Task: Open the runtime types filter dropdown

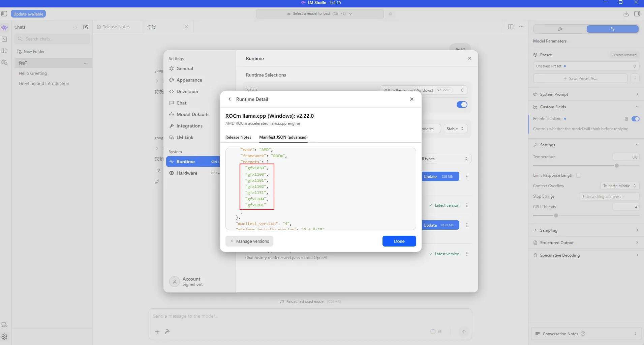Action: (446, 159)
